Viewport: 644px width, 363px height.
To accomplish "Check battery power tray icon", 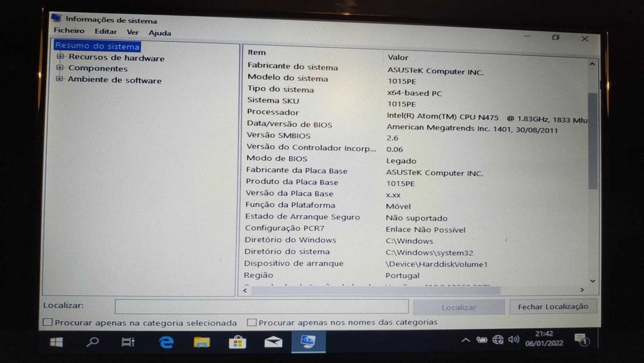I will (x=481, y=340).
